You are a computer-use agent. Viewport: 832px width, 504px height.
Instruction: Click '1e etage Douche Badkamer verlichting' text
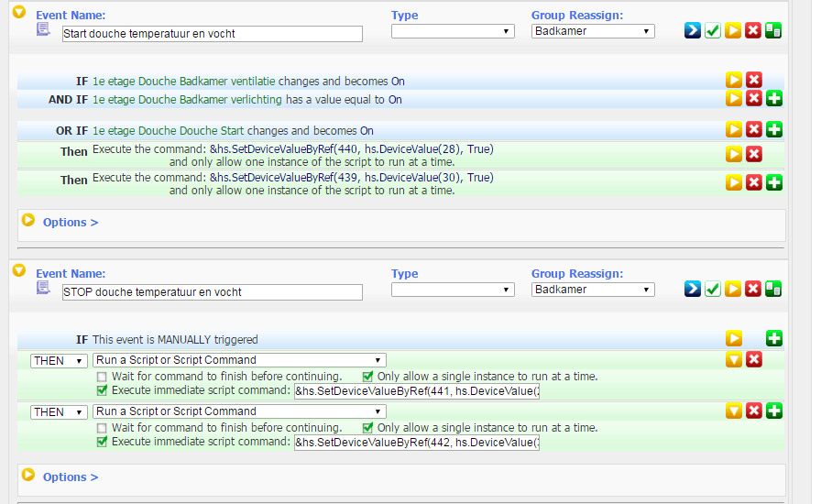[187, 100]
